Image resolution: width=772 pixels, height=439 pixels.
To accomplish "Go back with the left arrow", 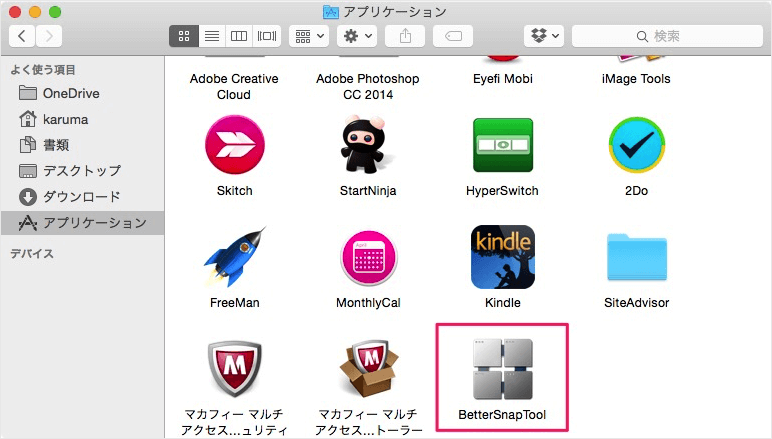I will tap(22, 36).
